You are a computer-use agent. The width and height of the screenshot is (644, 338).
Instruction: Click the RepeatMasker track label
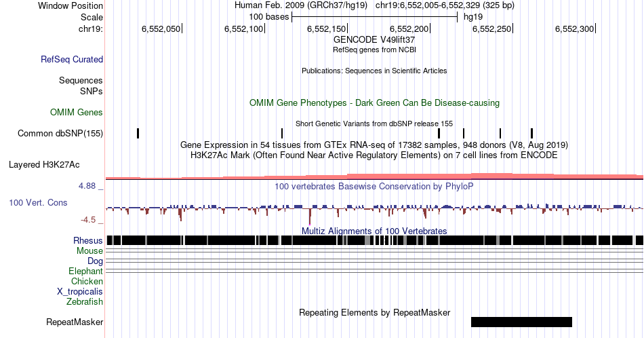click(x=75, y=322)
